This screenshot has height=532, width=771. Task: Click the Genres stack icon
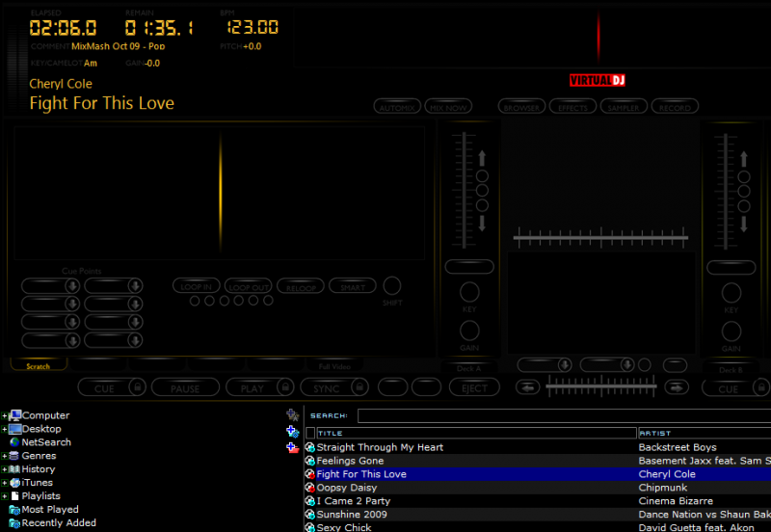14,456
